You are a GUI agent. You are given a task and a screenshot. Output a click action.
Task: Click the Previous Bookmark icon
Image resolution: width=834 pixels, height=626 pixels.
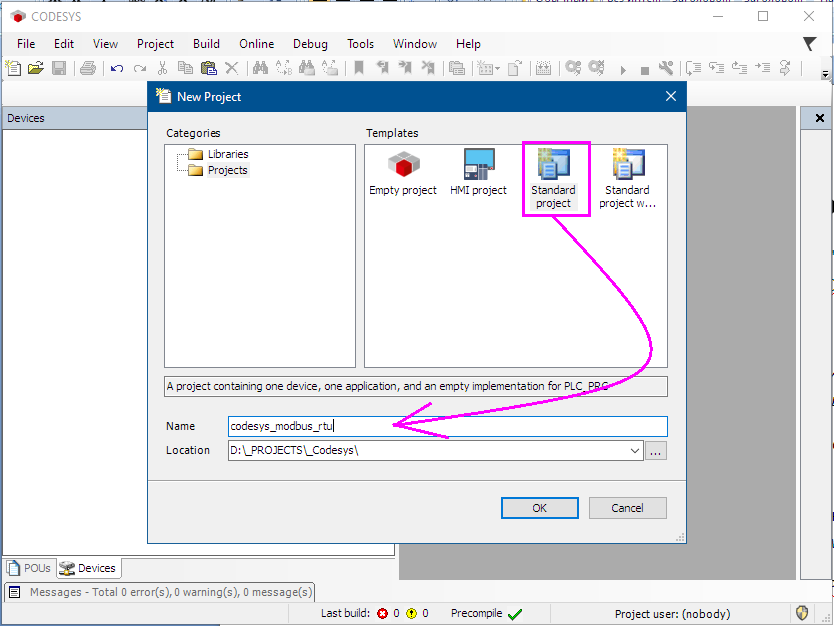[382, 68]
